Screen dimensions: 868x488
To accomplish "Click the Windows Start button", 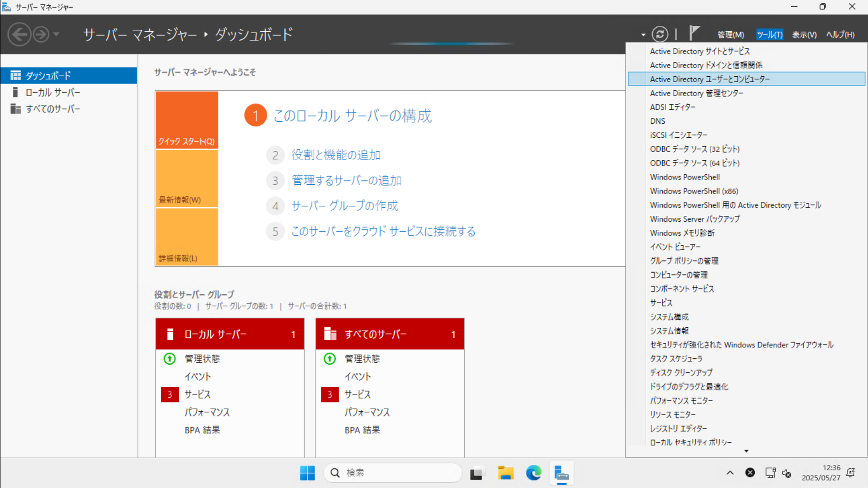I will tap(307, 473).
